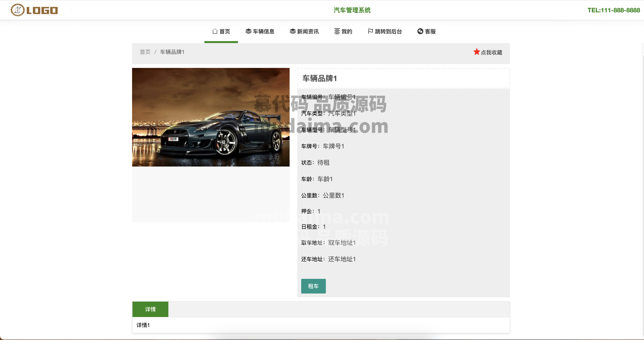Screen dimensions: 644x340
Task: Open the 首页 navigation menu item
Action: coord(221,31)
